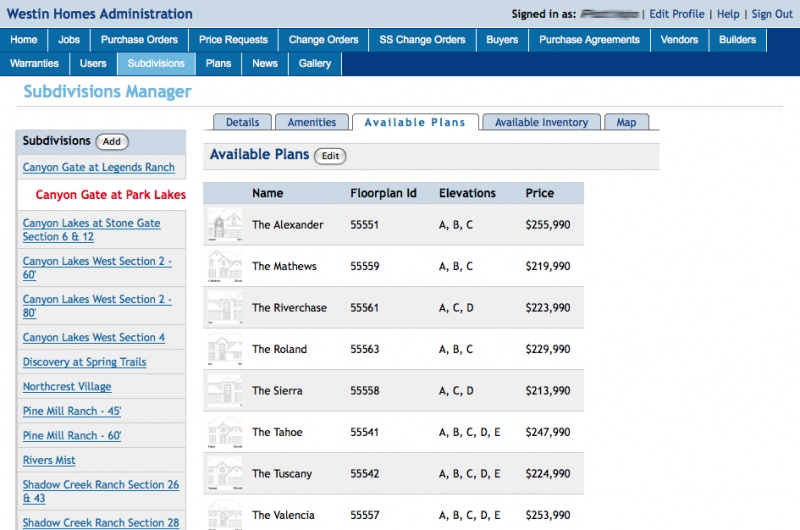Open Canyon Lakes at Stone Gate Section 6 & 12
Image resolution: width=800 pixels, height=530 pixels.
(91, 230)
